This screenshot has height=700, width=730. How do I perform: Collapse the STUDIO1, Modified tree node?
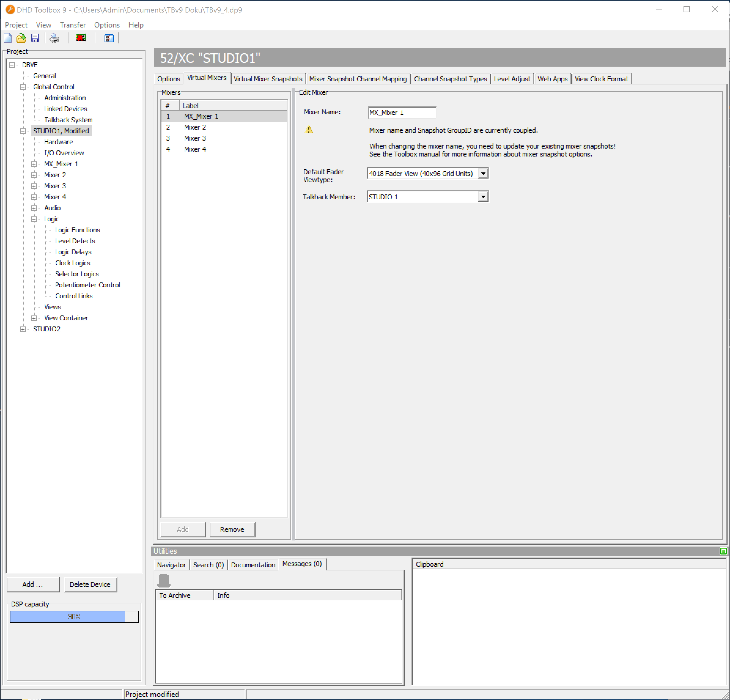pyautogui.click(x=23, y=131)
